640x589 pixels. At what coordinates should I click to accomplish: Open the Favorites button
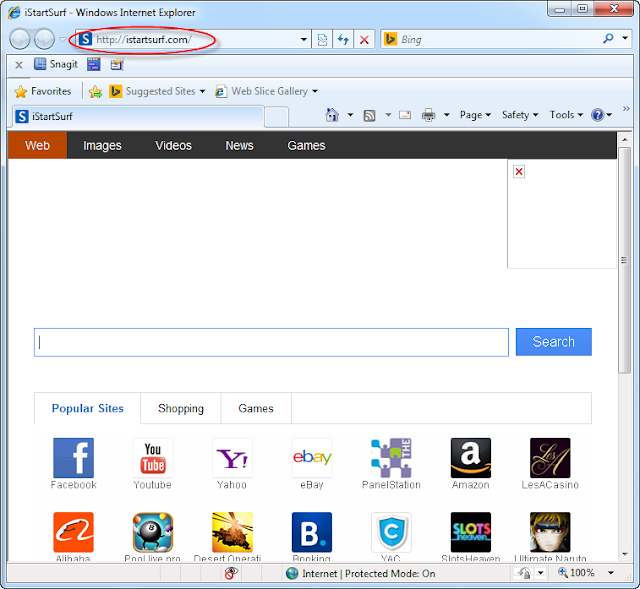coord(42,91)
